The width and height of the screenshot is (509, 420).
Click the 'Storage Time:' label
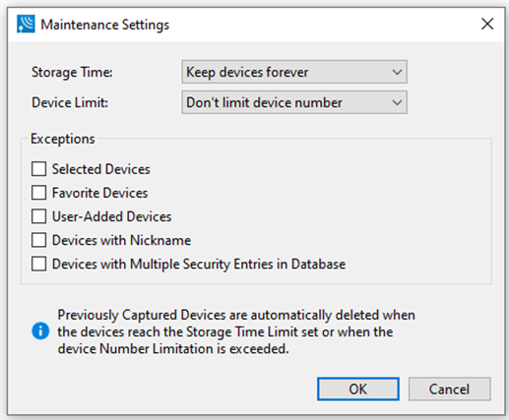coord(72,73)
